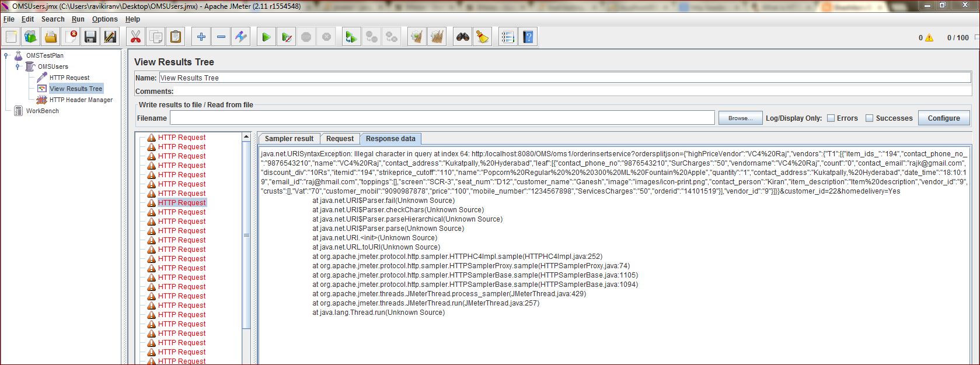Collapse all nodes with the minus icon

[x=221, y=37]
